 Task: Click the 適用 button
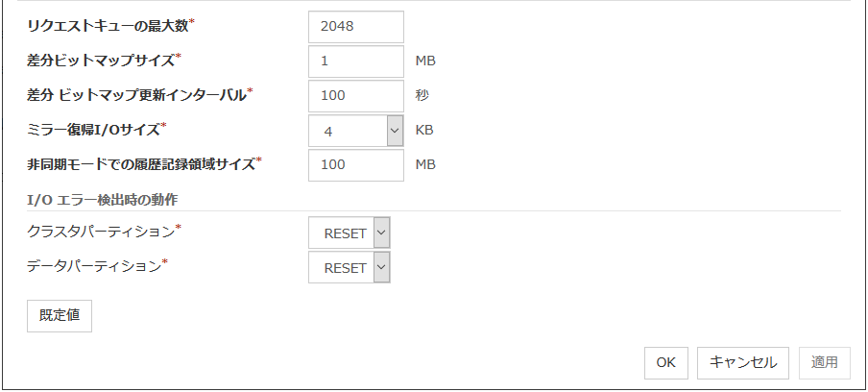click(825, 362)
